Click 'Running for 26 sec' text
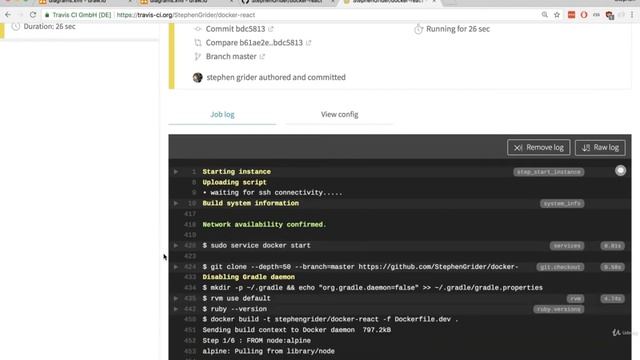The width and height of the screenshot is (640, 360). [x=458, y=29]
